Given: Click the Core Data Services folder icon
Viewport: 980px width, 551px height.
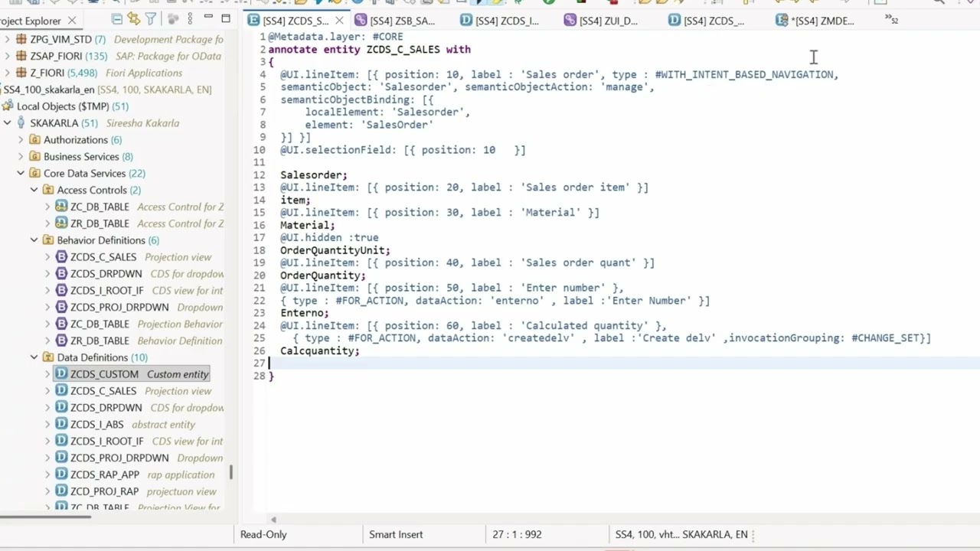Looking at the screenshot, I should [x=34, y=174].
